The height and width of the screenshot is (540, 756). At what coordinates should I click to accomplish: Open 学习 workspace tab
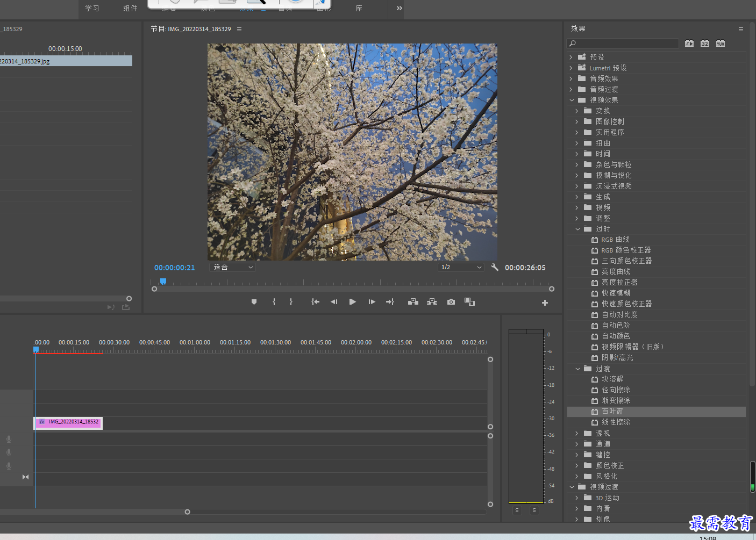click(x=92, y=8)
